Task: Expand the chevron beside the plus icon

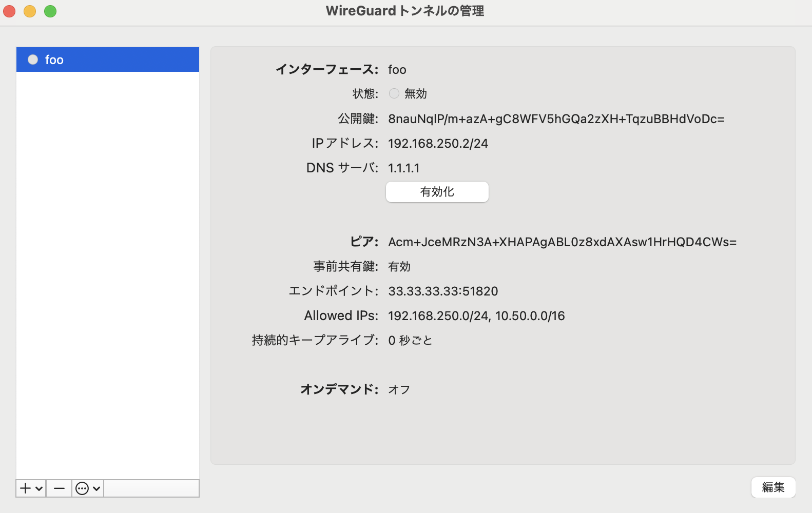Action: point(39,489)
